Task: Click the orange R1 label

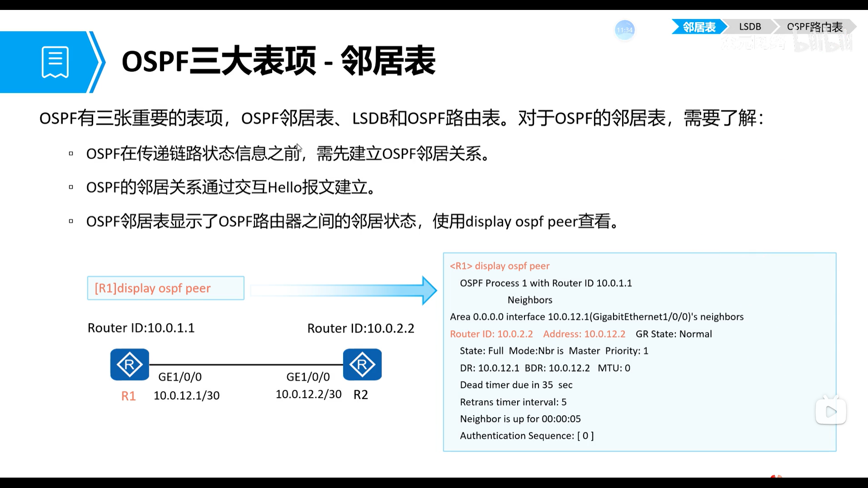Action: 128,396
